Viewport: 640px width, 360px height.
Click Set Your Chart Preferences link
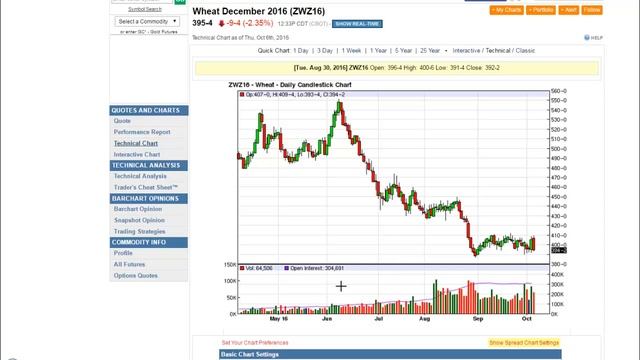[255, 342]
